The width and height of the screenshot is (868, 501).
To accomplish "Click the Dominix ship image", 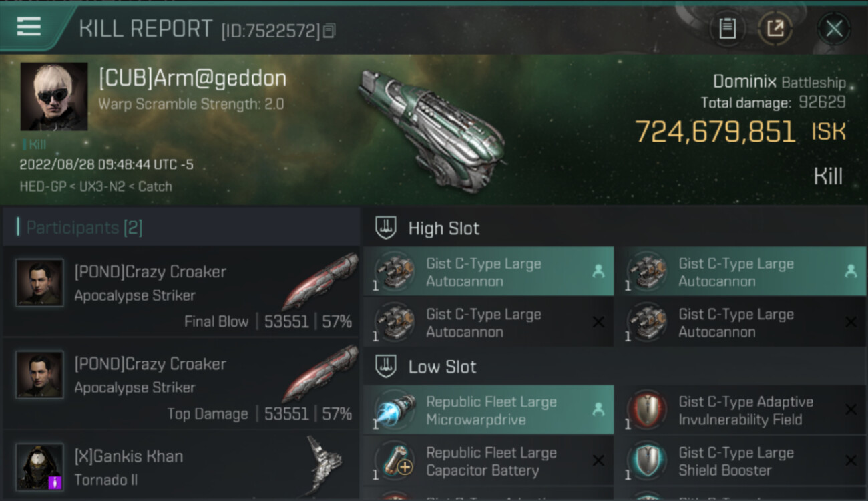I will click(431, 130).
